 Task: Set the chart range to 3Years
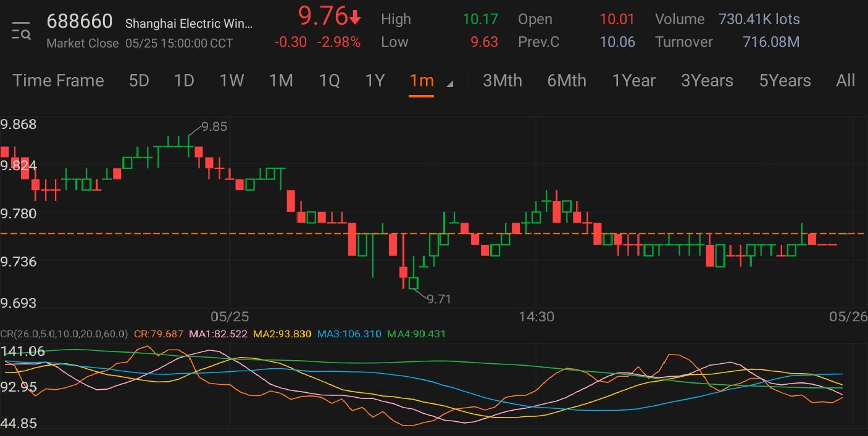pyautogui.click(x=707, y=81)
